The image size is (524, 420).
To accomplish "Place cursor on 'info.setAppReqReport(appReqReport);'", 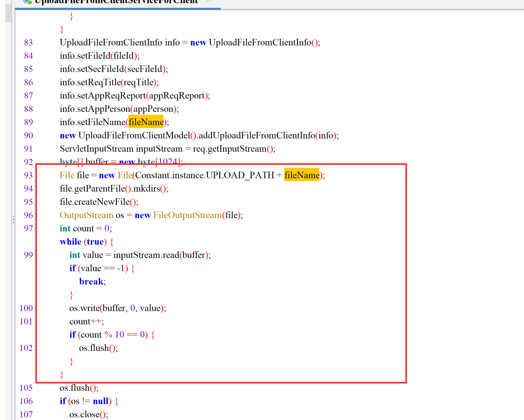I will (x=135, y=95).
